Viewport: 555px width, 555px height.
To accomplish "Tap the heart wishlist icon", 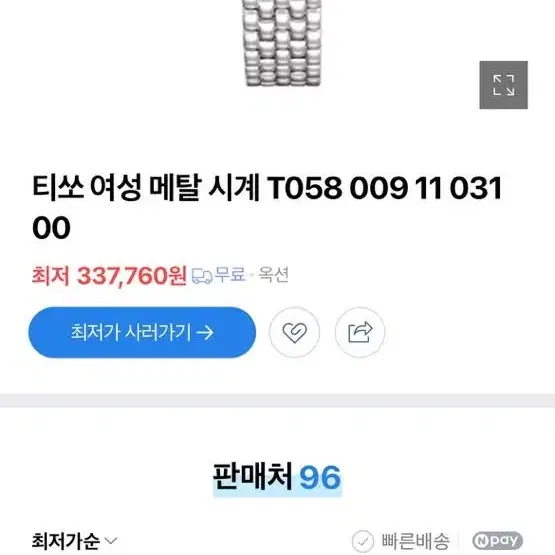I will 294,332.
